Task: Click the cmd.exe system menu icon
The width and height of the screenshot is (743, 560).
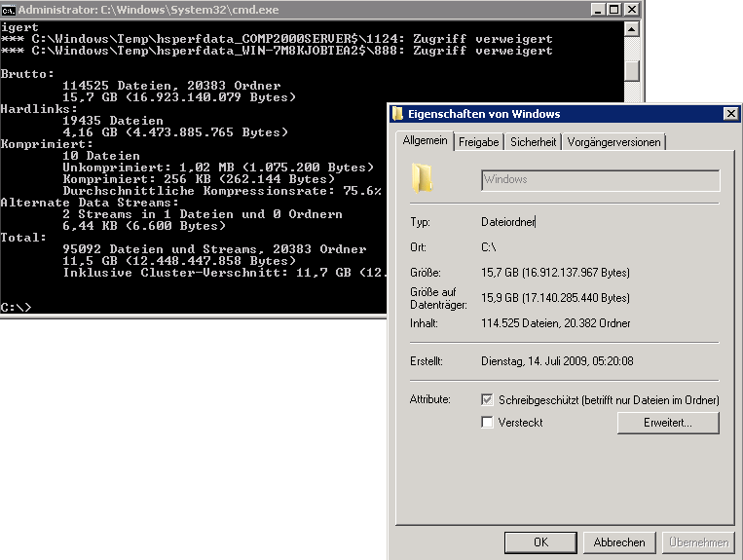Action: pos(9,9)
